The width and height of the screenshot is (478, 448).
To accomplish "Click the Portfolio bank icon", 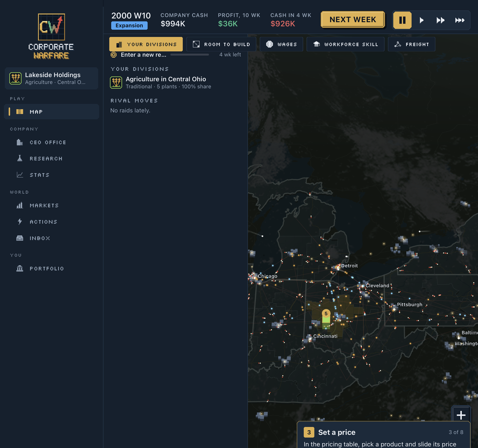I will click(x=20, y=268).
